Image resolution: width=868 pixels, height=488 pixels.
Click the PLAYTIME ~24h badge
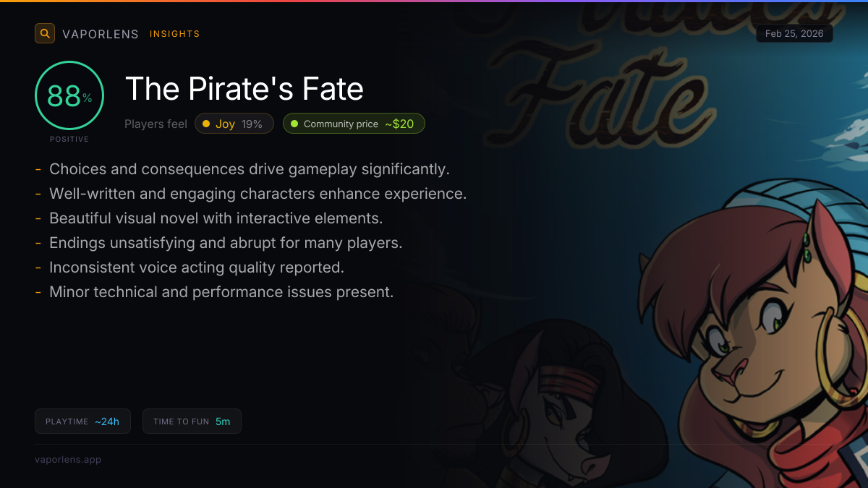[82, 421]
